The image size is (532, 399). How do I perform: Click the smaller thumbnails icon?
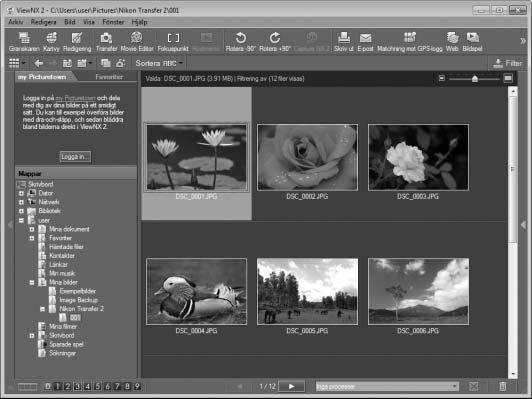click(442, 78)
